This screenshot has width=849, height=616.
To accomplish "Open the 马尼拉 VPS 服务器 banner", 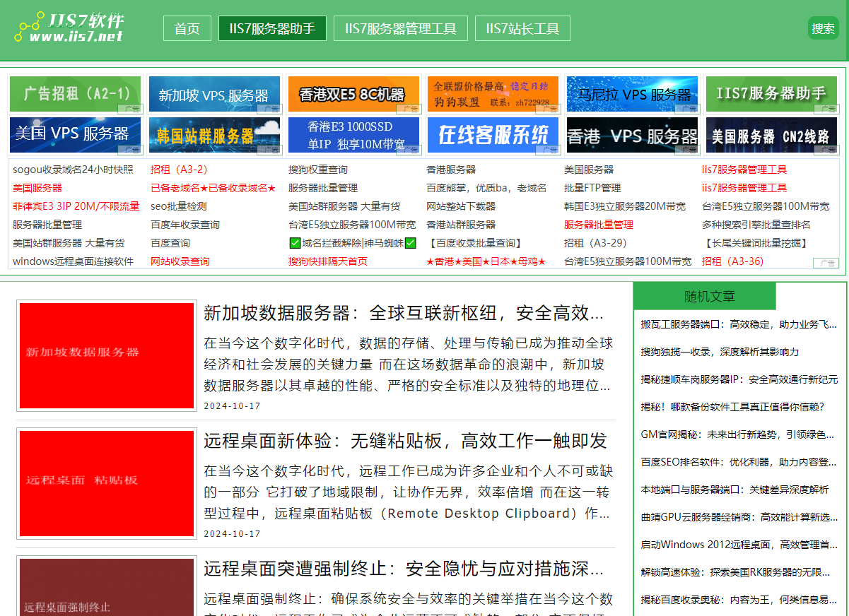I will (x=632, y=94).
